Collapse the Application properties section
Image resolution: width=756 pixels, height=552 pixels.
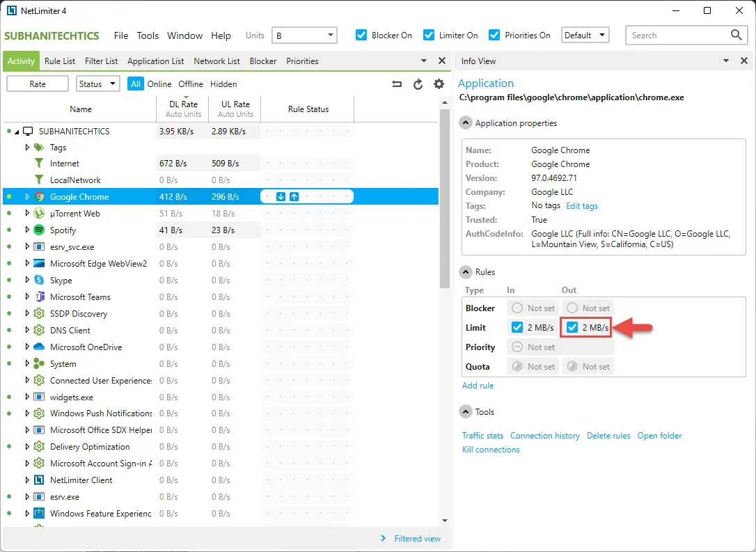click(465, 123)
